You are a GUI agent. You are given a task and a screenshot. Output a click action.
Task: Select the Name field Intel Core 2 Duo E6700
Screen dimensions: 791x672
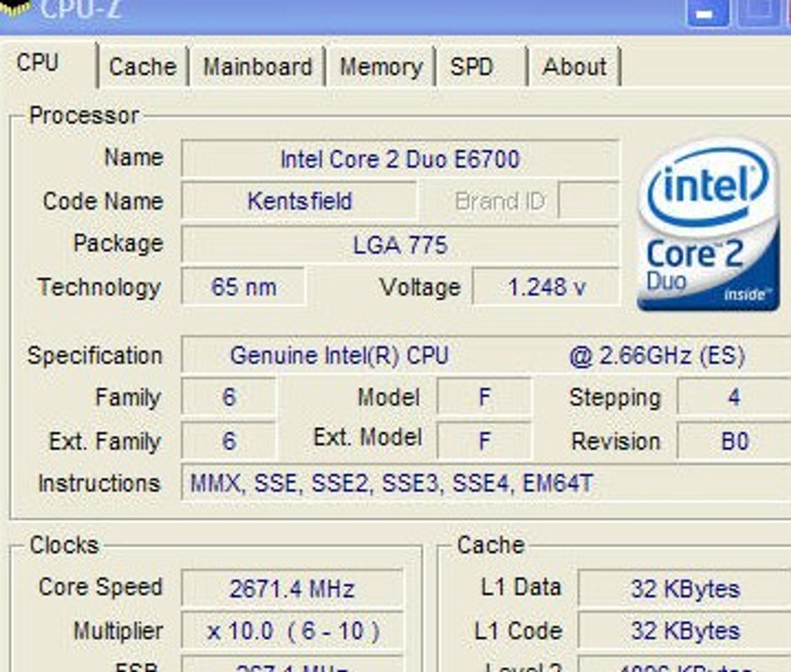pyautogui.click(x=400, y=159)
